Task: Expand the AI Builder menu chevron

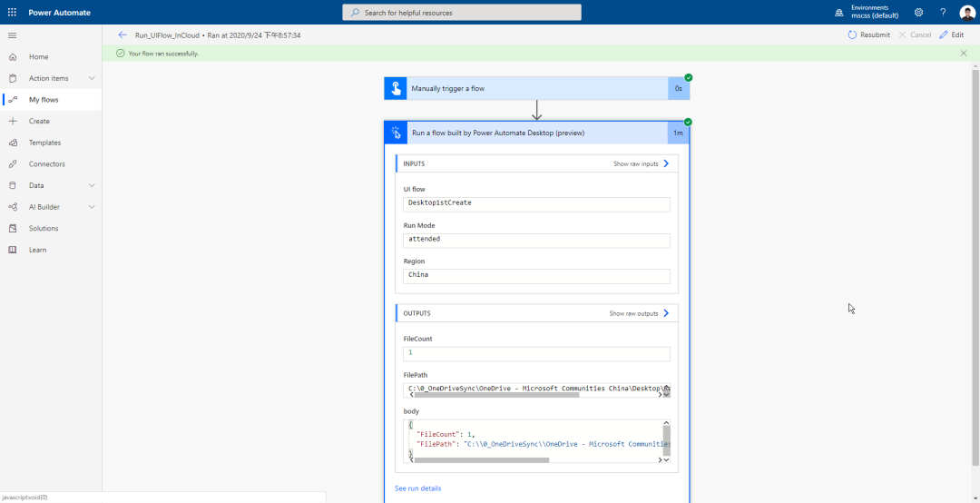Action: click(x=92, y=206)
